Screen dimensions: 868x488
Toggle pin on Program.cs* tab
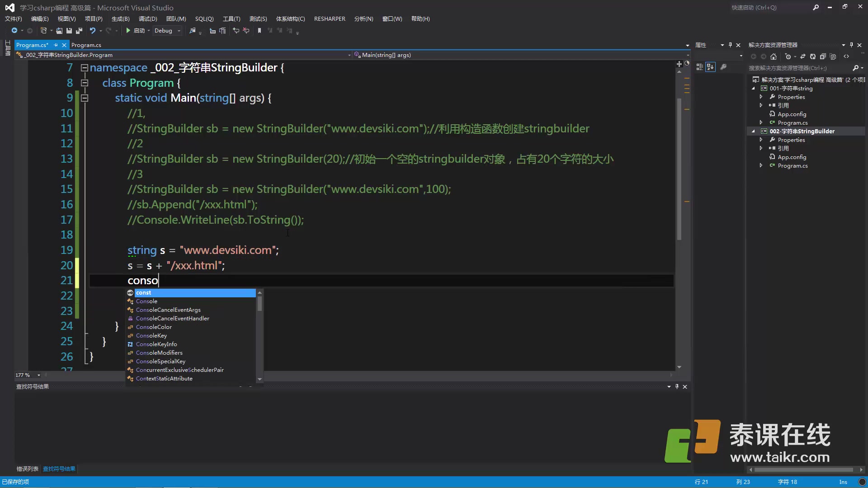[x=56, y=45]
